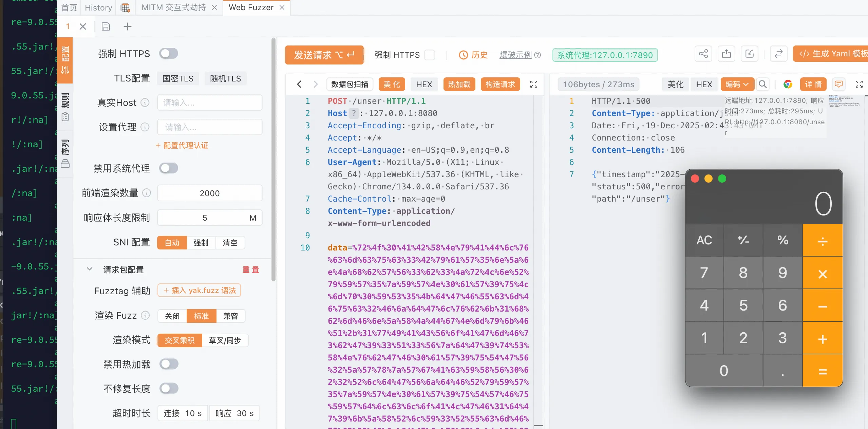This screenshot has height=429, width=868.
Task: Click the 配置代理认证 link
Action: click(182, 146)
